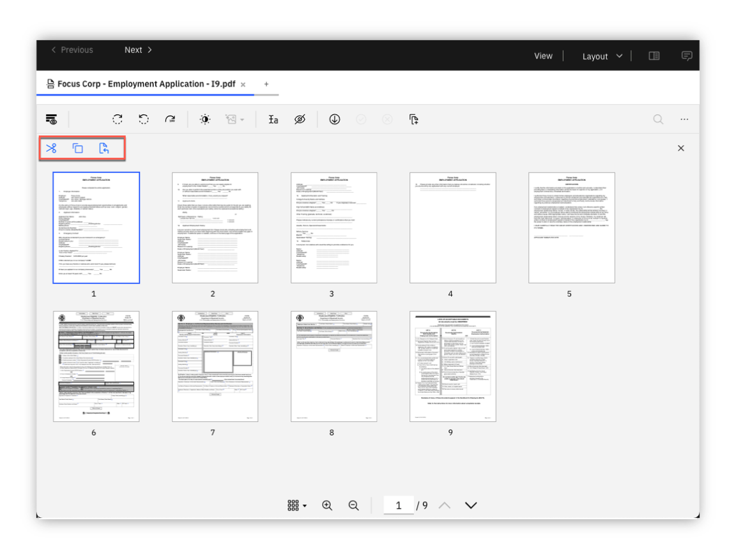Select page 6 thumbnail
Viewport: 736px width, 560px height.
coord(96,367)
